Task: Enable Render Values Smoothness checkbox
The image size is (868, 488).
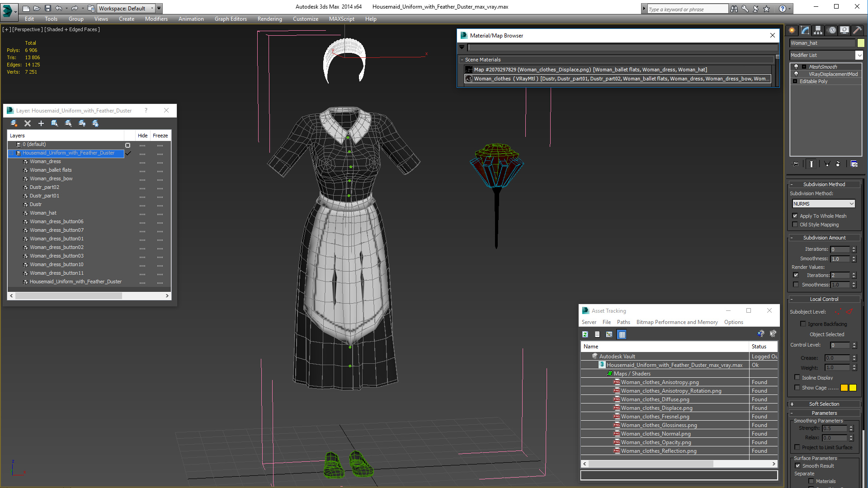Action: point(796,285)
